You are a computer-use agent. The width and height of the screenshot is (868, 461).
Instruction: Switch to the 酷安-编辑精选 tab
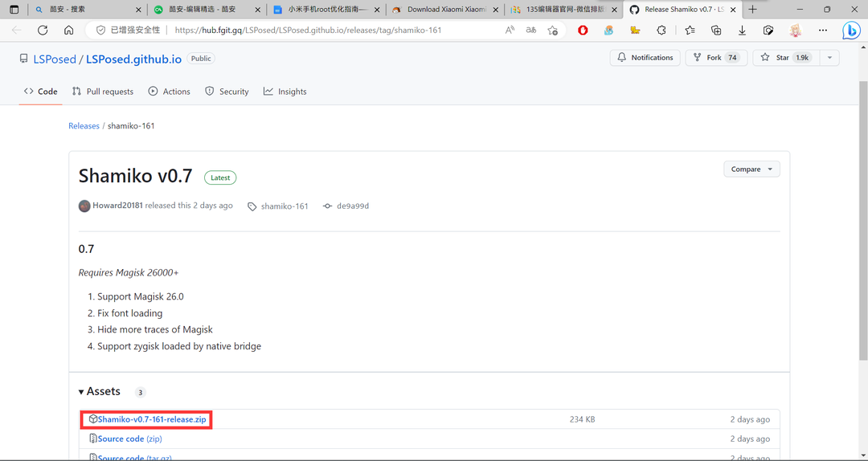206,10
